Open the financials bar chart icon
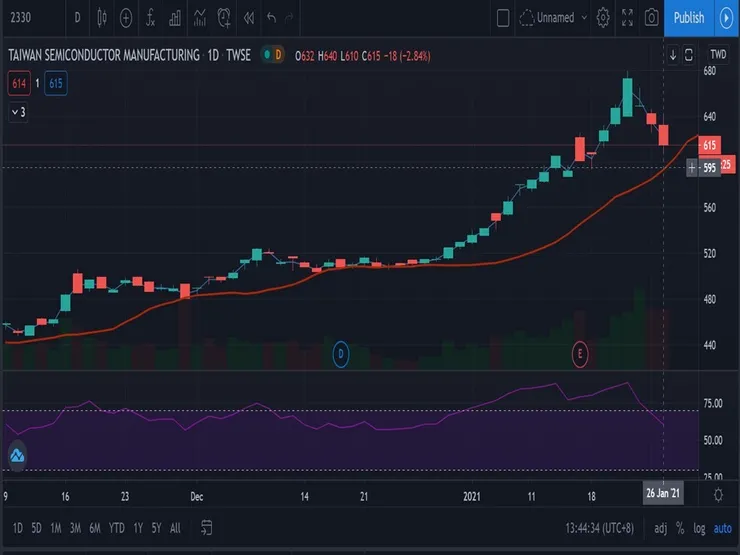This screenshot has height=555, width=740. tap(175, 18)
